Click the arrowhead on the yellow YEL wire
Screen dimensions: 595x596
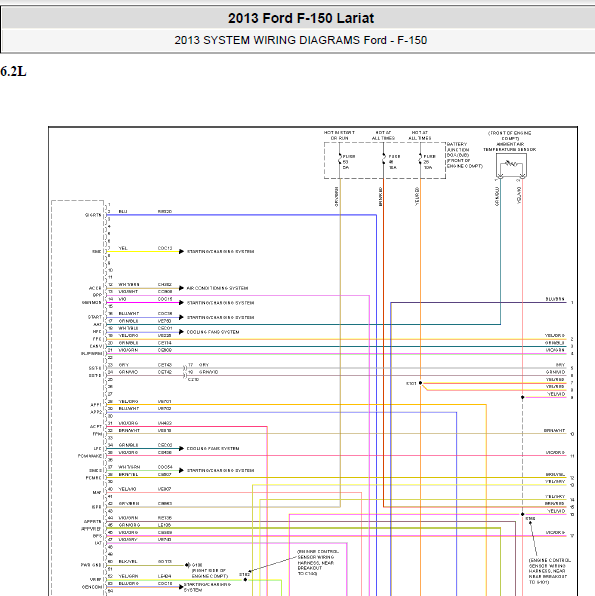pyautogui.click(x=181, y=252)
